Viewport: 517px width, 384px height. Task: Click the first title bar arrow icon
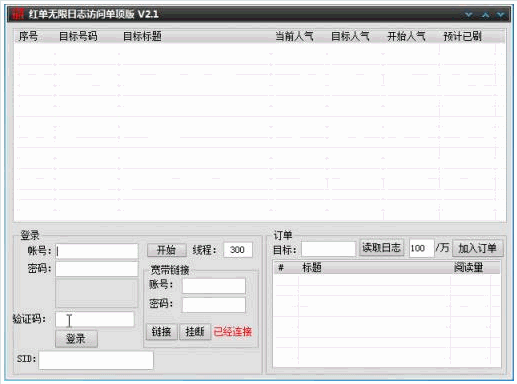pyautogui.click(x=469, y=15)
